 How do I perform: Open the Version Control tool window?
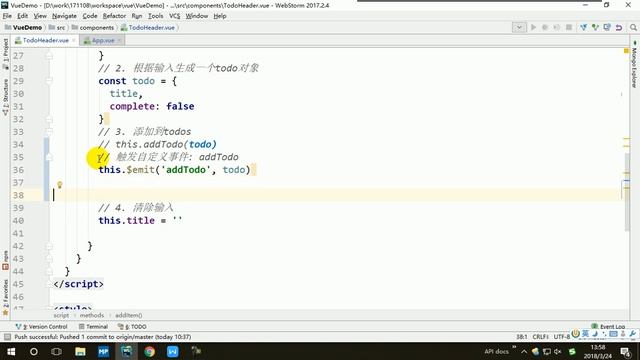tap(42, 327)
